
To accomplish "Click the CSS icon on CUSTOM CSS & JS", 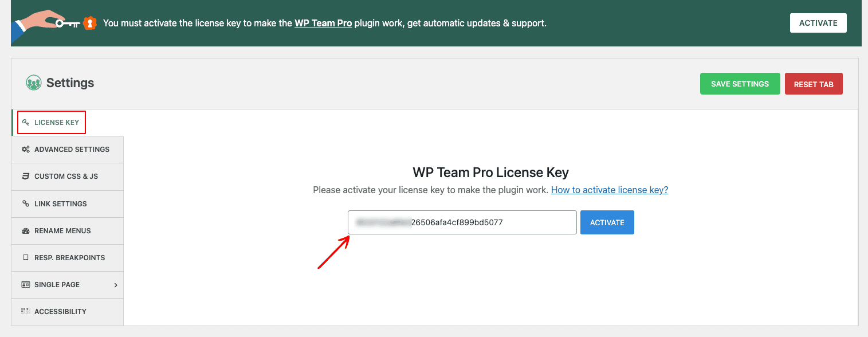I will click(25, 177).
